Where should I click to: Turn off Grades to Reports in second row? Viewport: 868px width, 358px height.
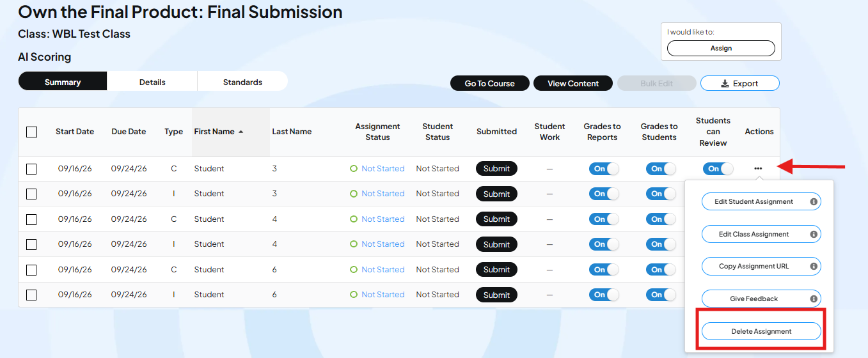[604, 194]
